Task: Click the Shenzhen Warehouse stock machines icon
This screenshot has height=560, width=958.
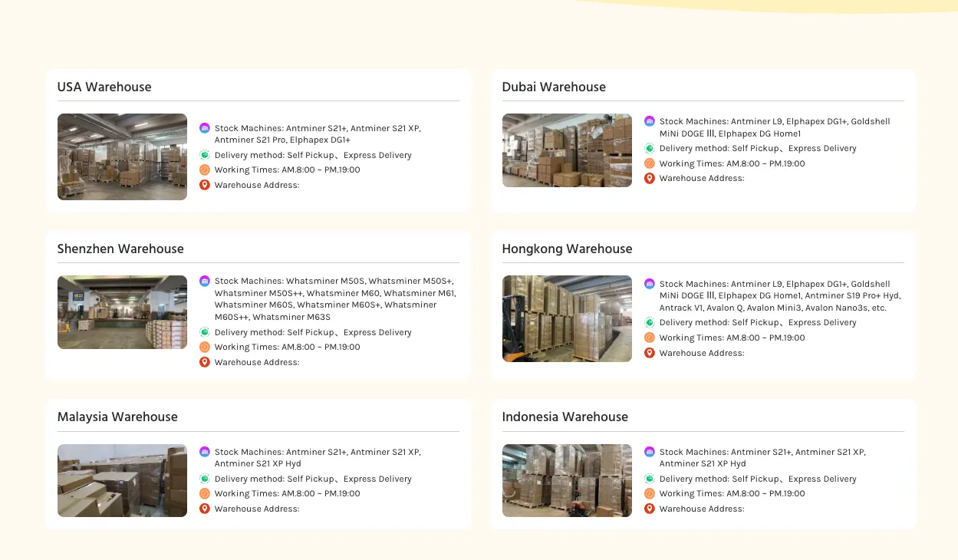Action: [205, 281]
